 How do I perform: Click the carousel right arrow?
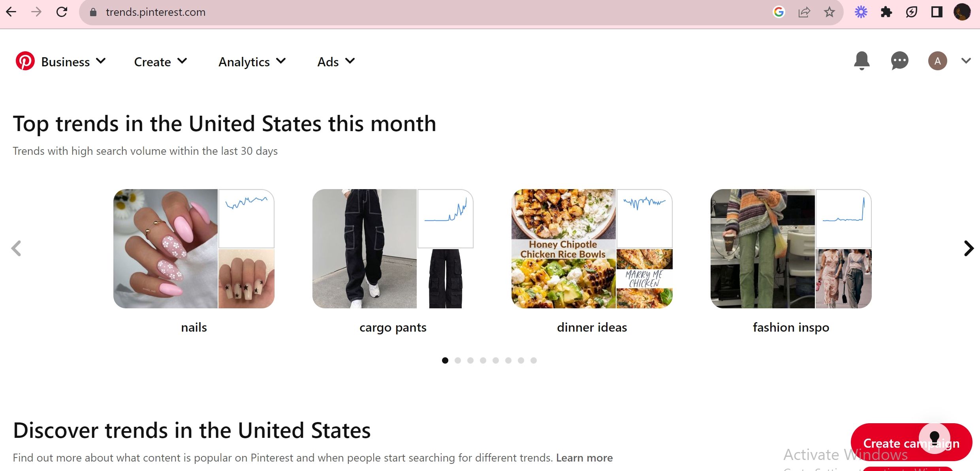click(x=969, y=248)
